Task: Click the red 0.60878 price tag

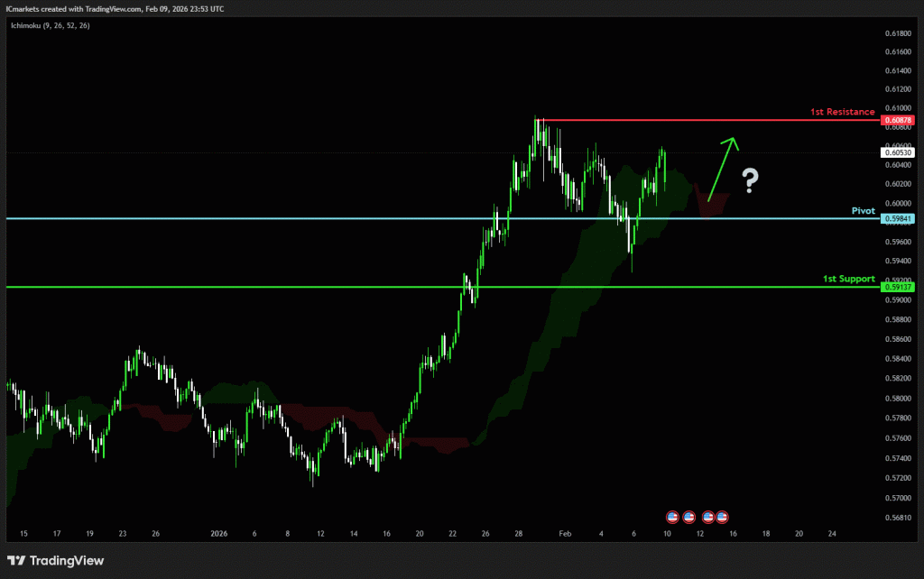Action: point(897,120)
